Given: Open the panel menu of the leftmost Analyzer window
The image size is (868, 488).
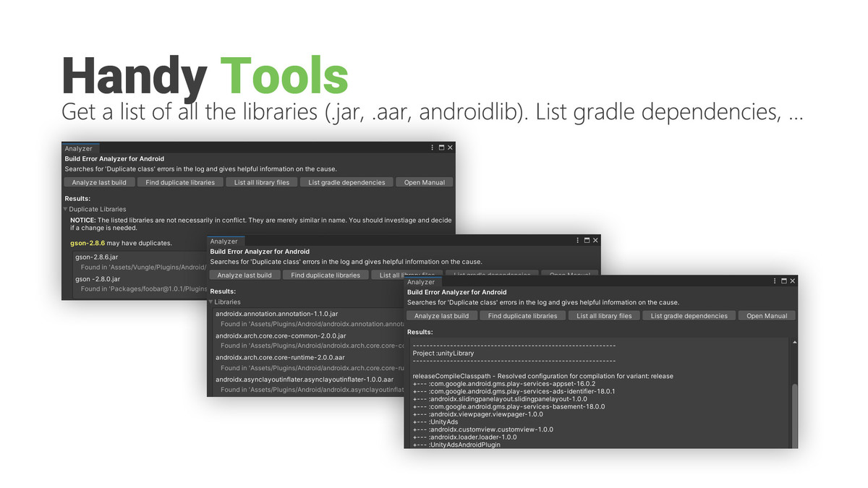Looking at the screenshot, I should [x=432, y=147].
